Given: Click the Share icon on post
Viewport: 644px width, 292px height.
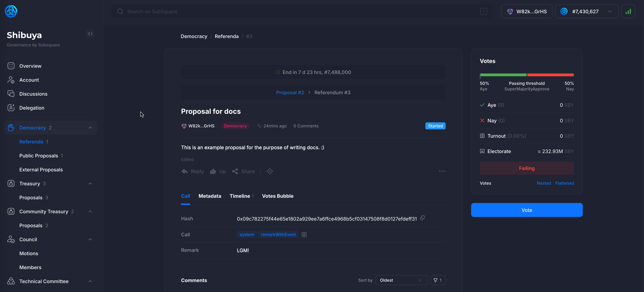Looking at the screenshot, I should click(x=235, y=172).
